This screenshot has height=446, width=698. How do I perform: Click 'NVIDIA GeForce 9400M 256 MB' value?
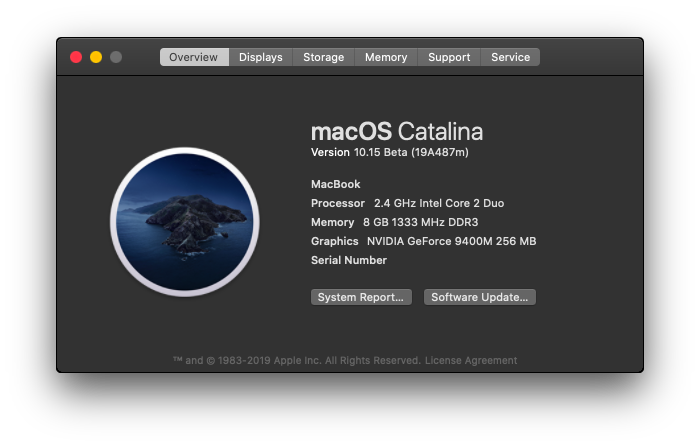pyautogui.click(x=451, y=242)
